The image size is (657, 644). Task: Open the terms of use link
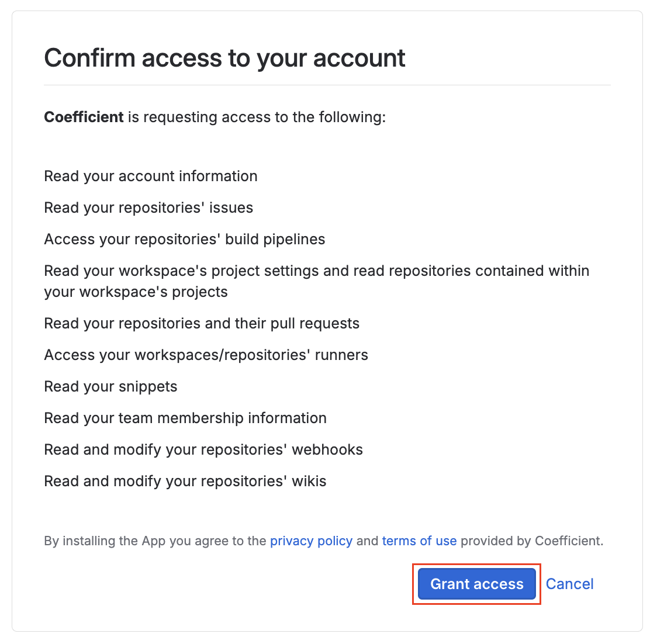click(x=420, y=541)
